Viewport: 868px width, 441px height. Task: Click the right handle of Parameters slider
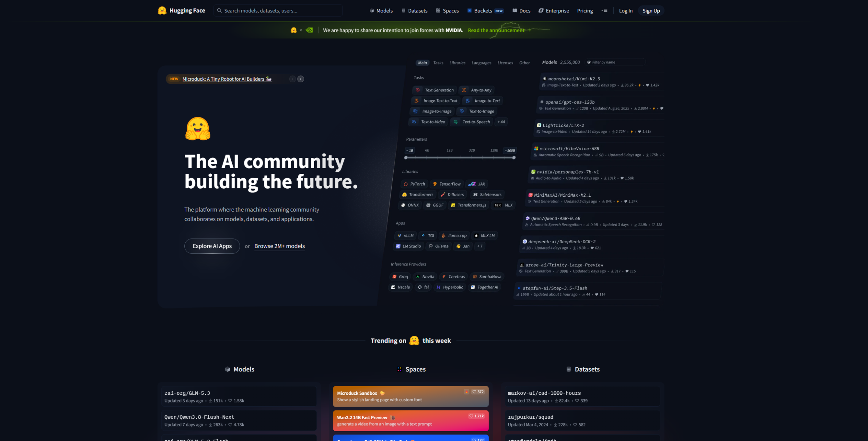click(x=514, y=158)
